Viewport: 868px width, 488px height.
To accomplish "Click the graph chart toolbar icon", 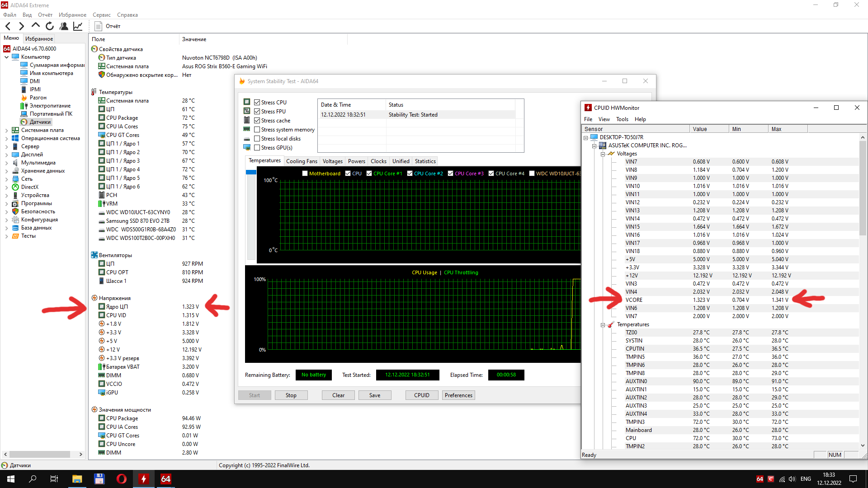I will click(78, 26).
